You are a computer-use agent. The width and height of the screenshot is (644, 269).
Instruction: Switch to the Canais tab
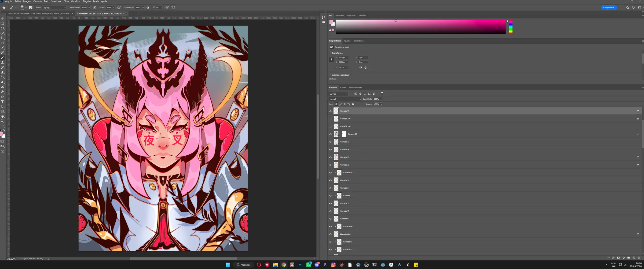343,87
